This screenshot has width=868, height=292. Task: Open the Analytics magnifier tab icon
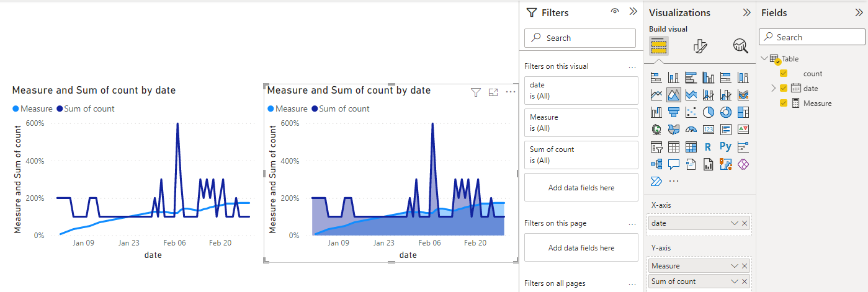click(740, 46)
